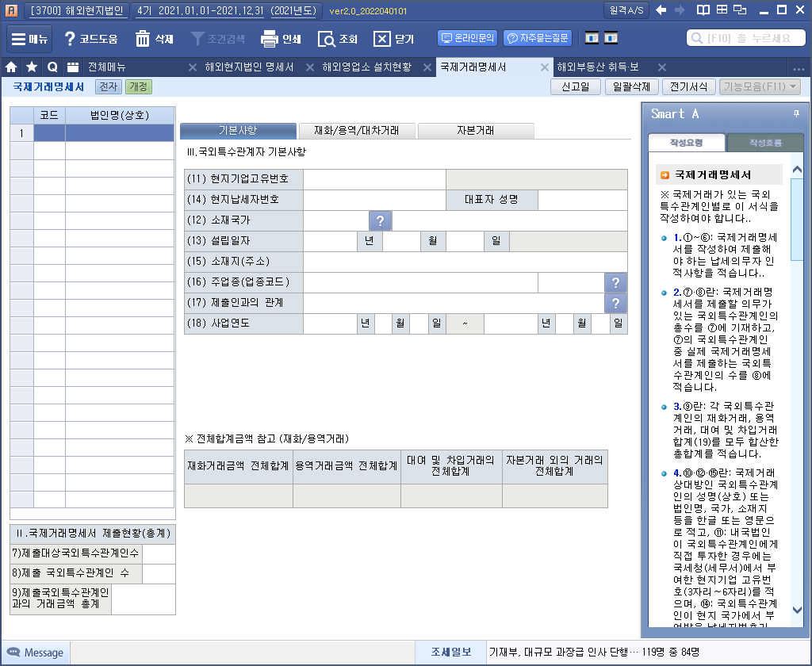
Task: Close the 해외영업소 설치현황 tab
Action: pyautogui.click(x=427, y=67)
